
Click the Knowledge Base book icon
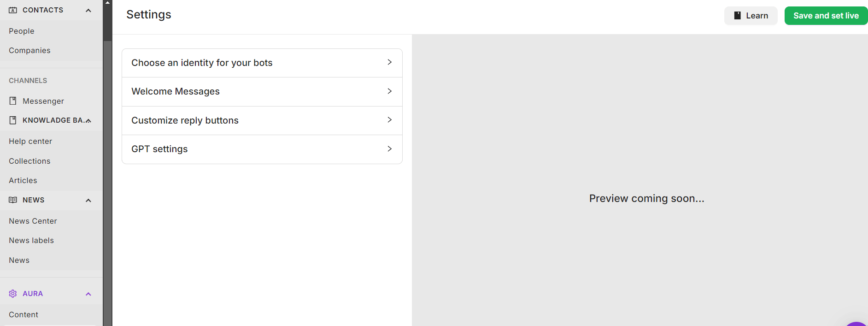[13, 120]
